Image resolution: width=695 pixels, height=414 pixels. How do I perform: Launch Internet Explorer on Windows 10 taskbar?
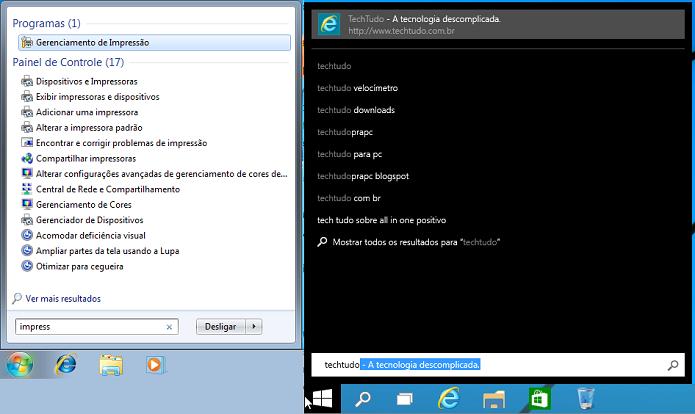[449, 398]
